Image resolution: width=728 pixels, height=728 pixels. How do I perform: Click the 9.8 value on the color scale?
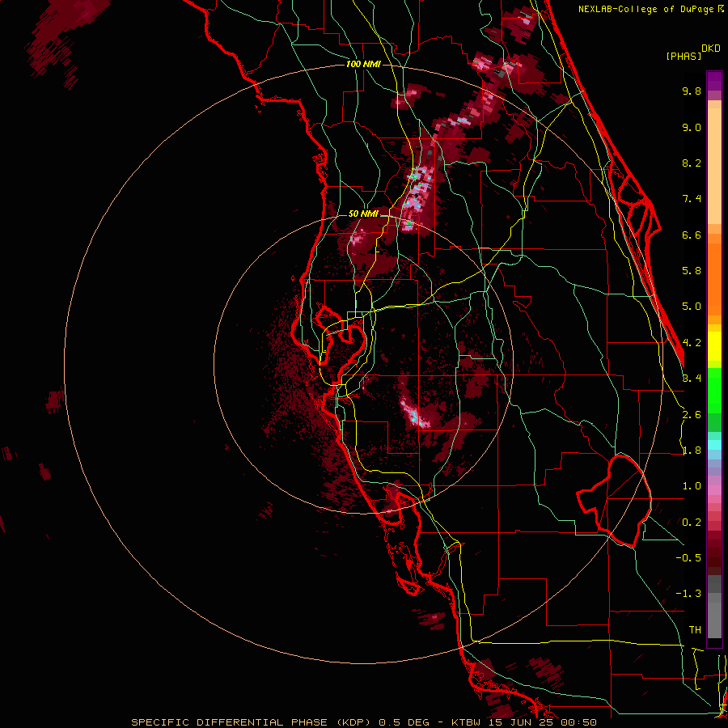click(692, 91)
